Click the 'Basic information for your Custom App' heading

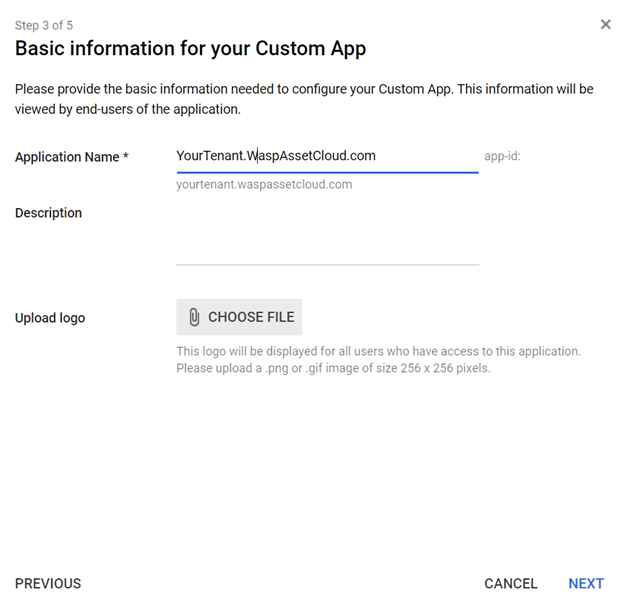click(x=190, y=48)
